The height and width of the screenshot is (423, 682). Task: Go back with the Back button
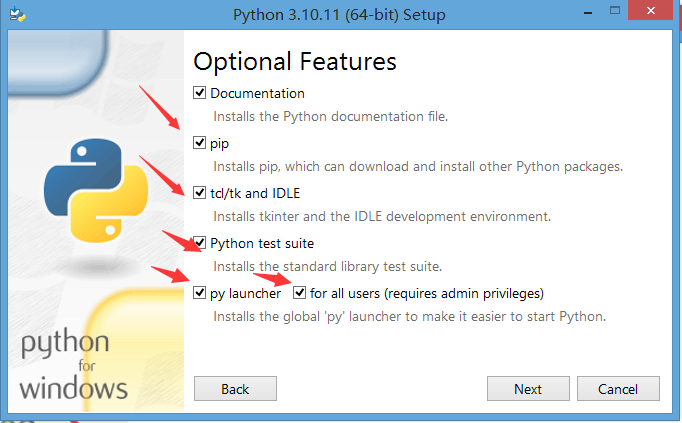[235, 389]
